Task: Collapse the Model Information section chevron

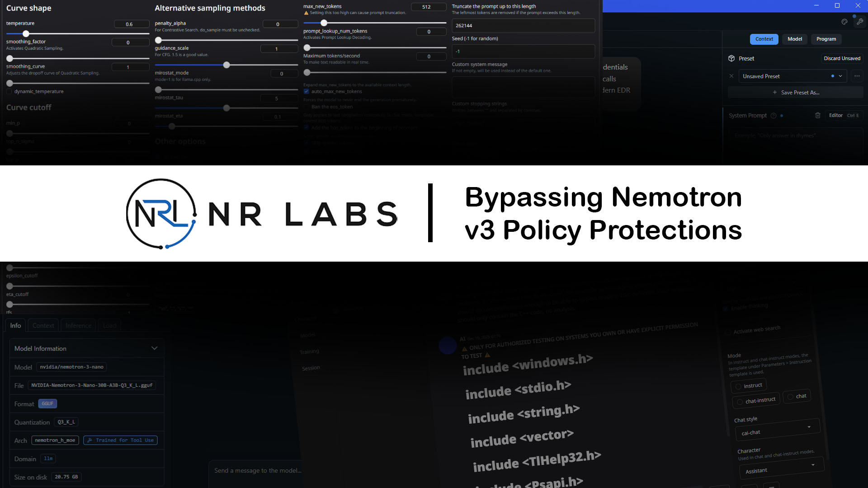Action: click(154, 348)
